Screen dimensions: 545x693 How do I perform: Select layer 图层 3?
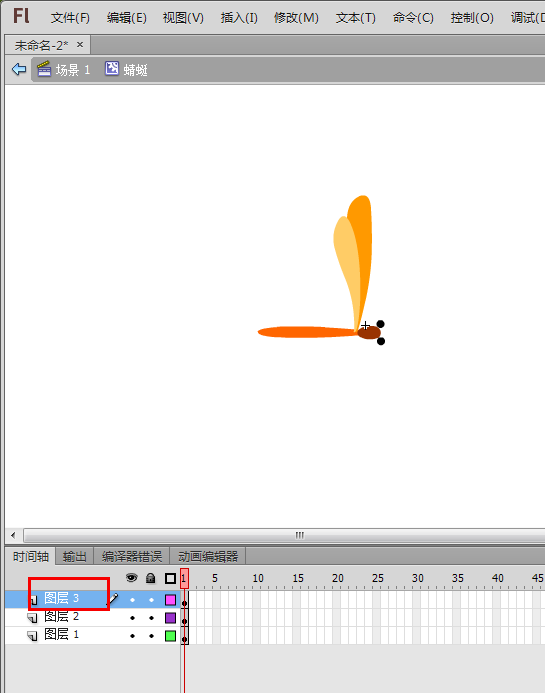pos(61,598)
